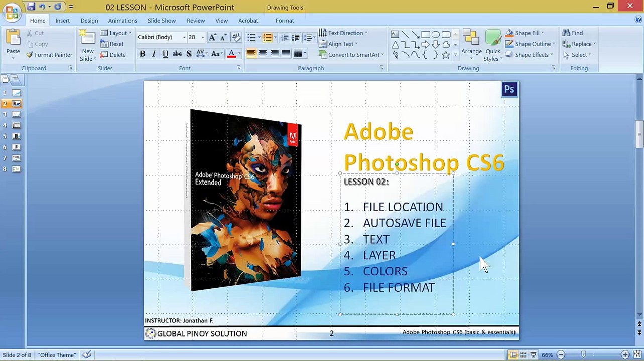The image size is (644, 361).
Task: Open the round Office button menu
Action: click(11, 12)
